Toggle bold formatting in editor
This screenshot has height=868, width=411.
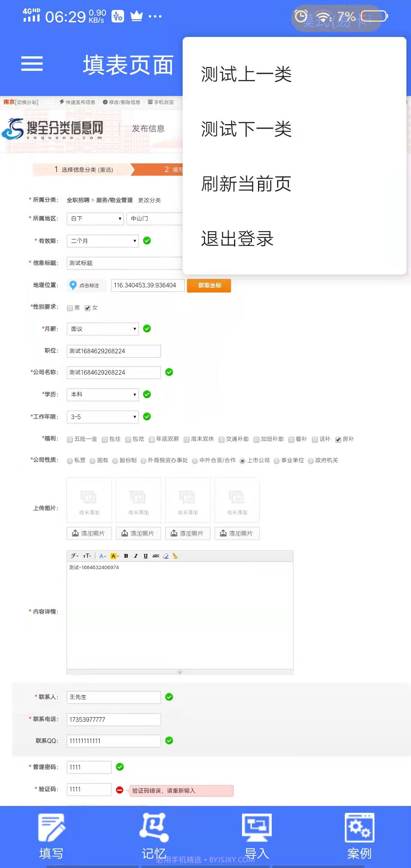(126, 556)
